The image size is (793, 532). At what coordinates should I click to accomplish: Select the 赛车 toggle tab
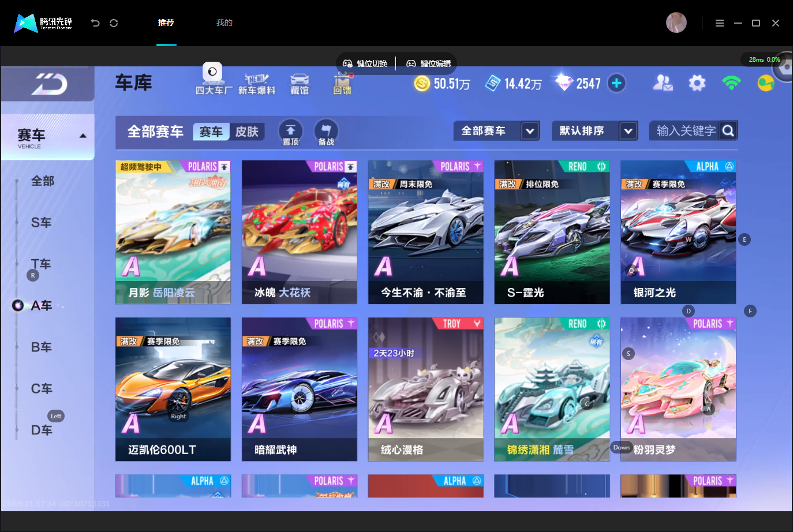pyautogui.click(x=211, y=132)
